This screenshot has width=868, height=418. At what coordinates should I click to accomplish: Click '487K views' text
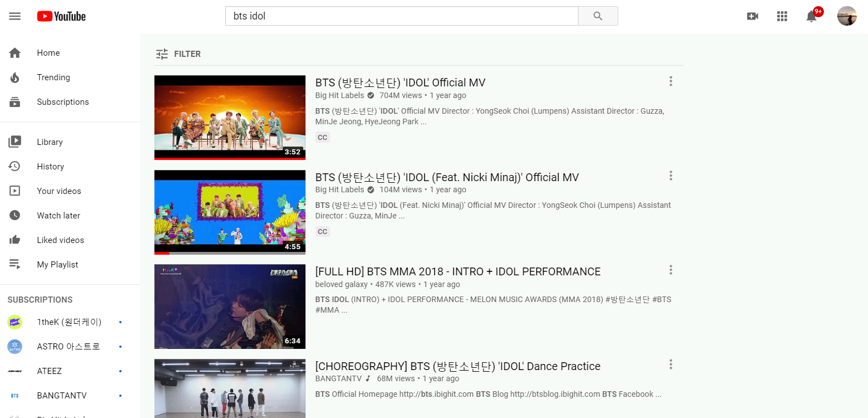[x=396, y=284]
